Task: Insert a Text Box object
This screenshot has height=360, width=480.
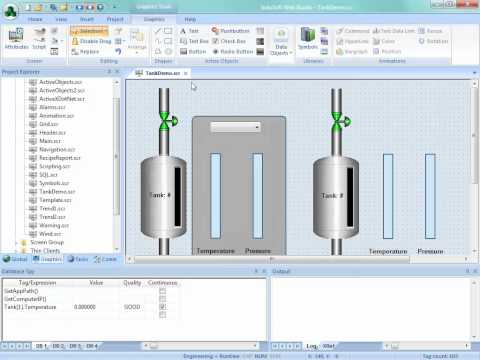Action: point(194,41)
